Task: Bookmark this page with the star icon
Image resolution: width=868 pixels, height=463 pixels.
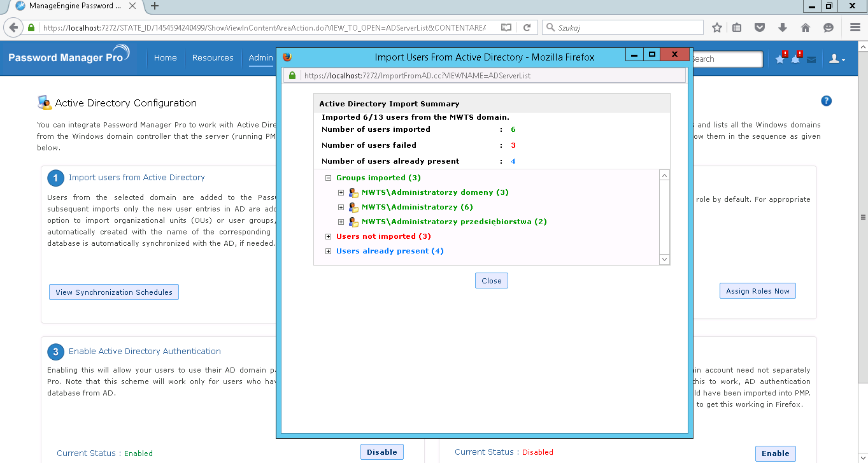Action: [717, 27]
